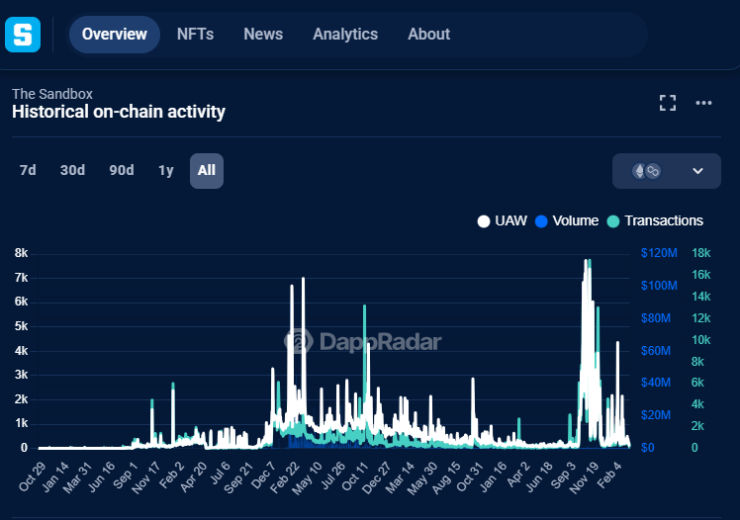Click the white UAW legend dot
Image resolution: width=740 pixels, height=520 pixels.
point(484,221)
